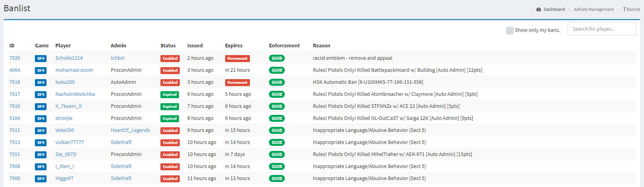This screenshot has width=644, height=187.
Task: Open ban ID 7917
Action: [15, 94]
